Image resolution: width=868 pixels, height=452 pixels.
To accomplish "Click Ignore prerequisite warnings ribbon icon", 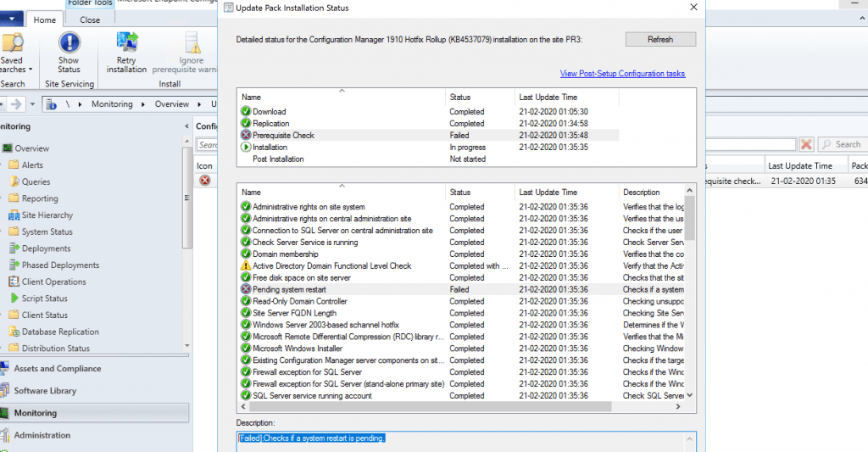I will coord(192,43).
